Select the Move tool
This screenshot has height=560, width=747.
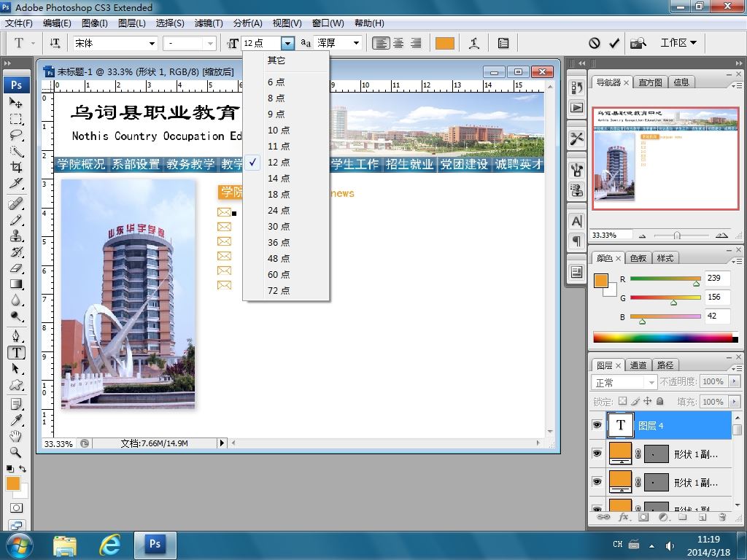coord(16,102)
